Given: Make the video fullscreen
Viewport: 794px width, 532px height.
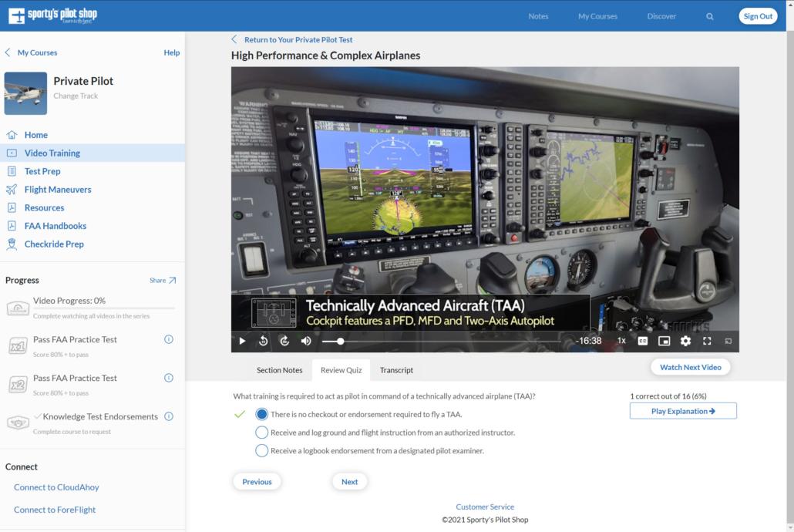Looking at the screenshot, I should click(x=707, y=340).
